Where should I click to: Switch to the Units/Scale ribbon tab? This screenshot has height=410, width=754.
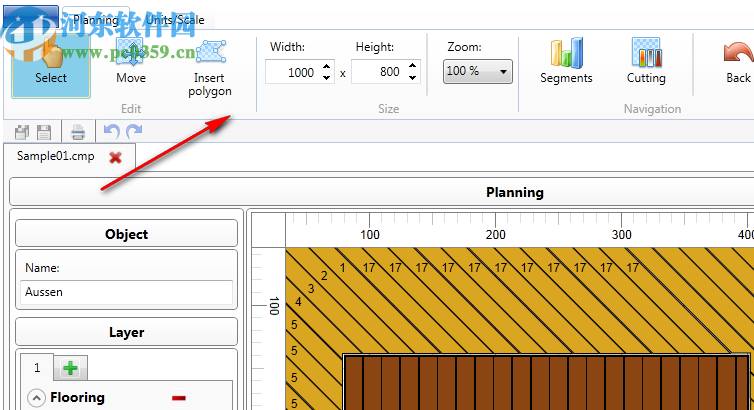point(175,20)
